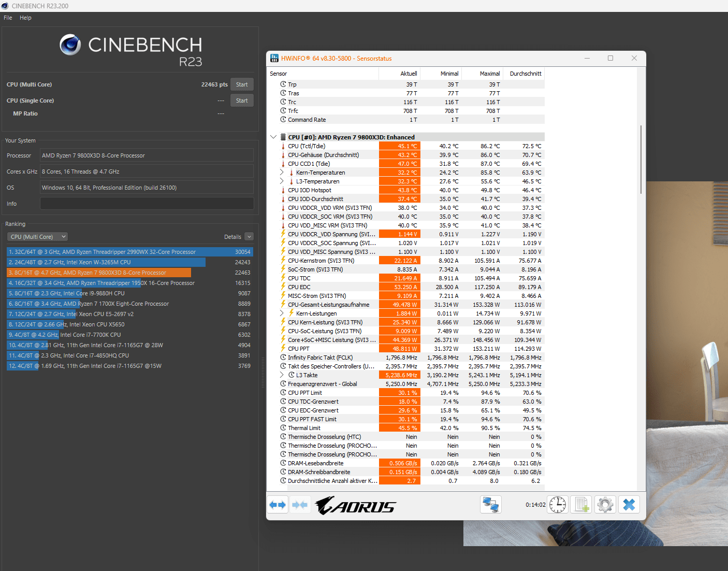The width and height of the screenshot is (728, 571).
Task: Expand the Kern-Temperaturen tree row
Action: click(282, 173)
